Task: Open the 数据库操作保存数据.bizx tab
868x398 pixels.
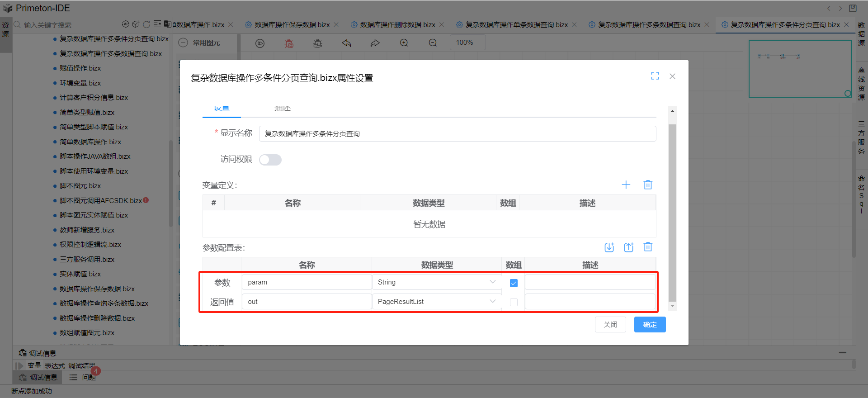Action: (292, 25)
